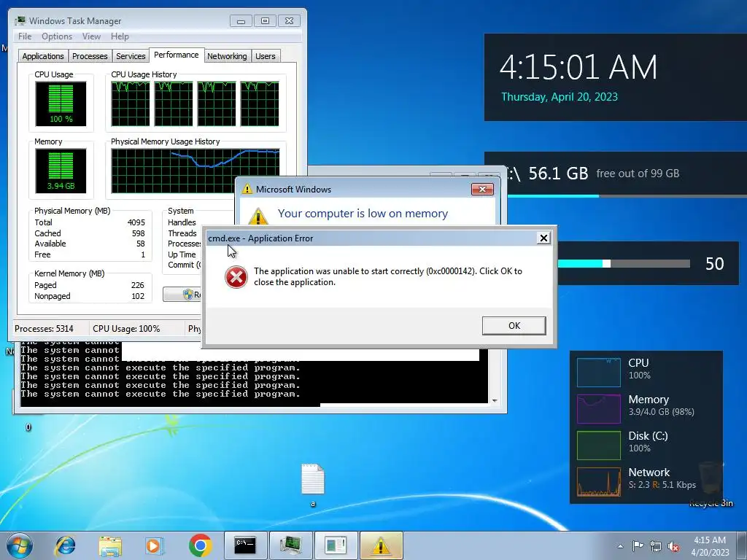Click Task Manager title bar icon
This screenshot has height=560, width=747.
(x=20, y=21)
